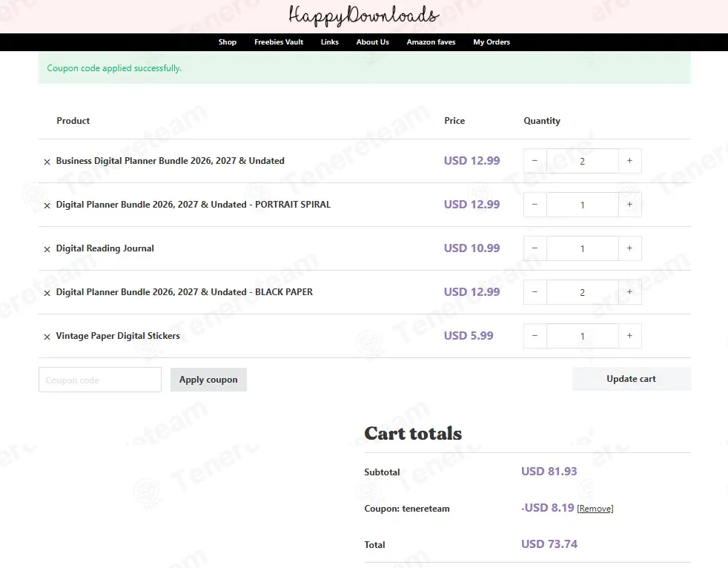The width and height of the screenshot is (728, 568).
Task: Go to Freebies Vault page
Action: click(x=279, y=42)
